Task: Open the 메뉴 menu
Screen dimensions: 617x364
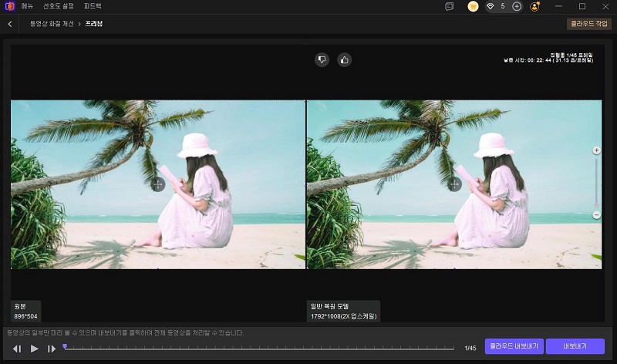Action: (27, 6)
